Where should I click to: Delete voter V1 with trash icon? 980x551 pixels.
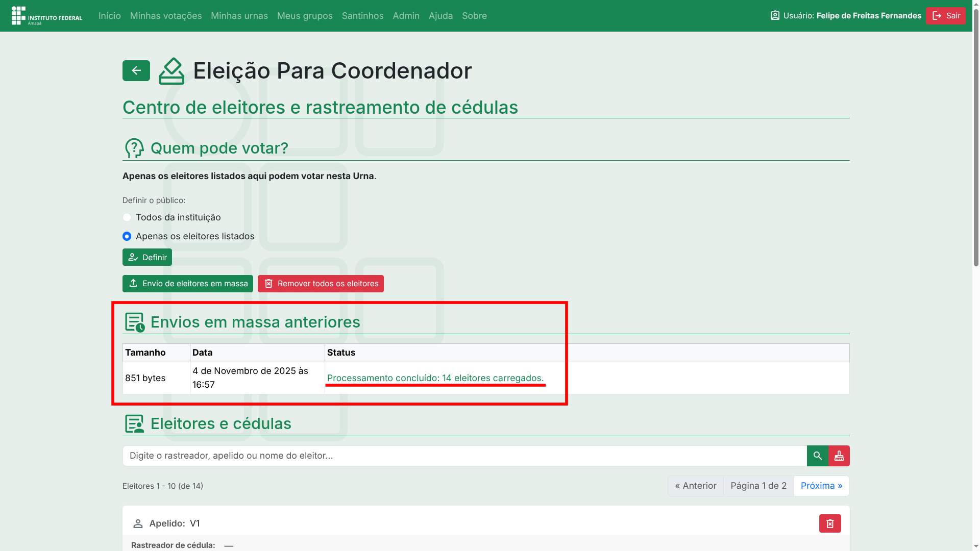tap(829, 523)
